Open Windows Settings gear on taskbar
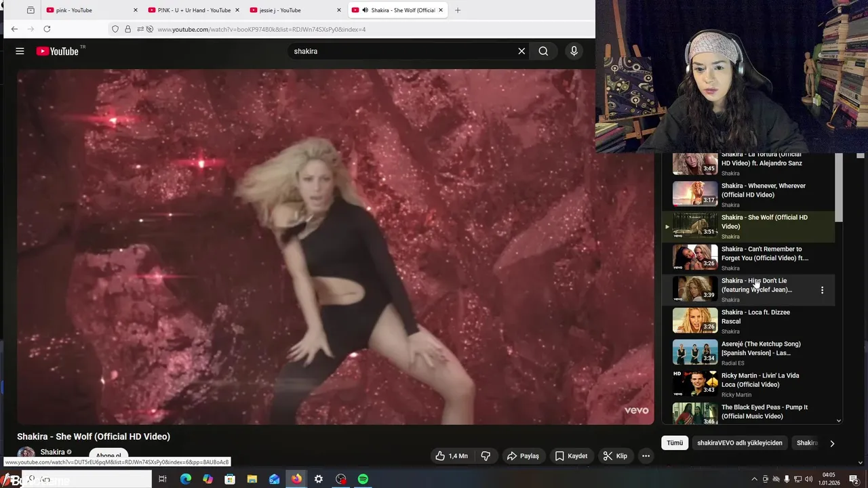 pos(319,479)
